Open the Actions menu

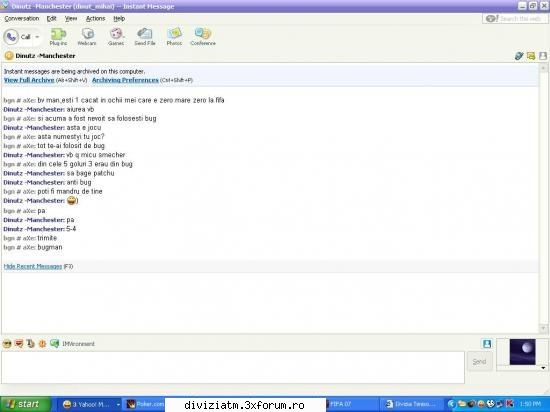click(95, 19)
